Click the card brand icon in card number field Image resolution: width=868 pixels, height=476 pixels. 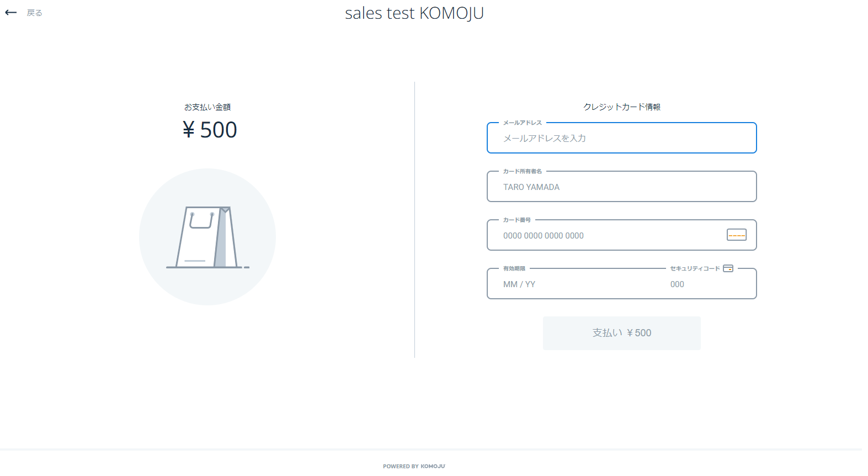point(736,235)
